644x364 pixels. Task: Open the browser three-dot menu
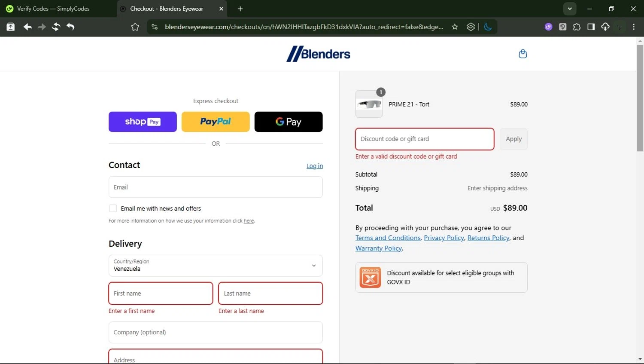(634, 27)
